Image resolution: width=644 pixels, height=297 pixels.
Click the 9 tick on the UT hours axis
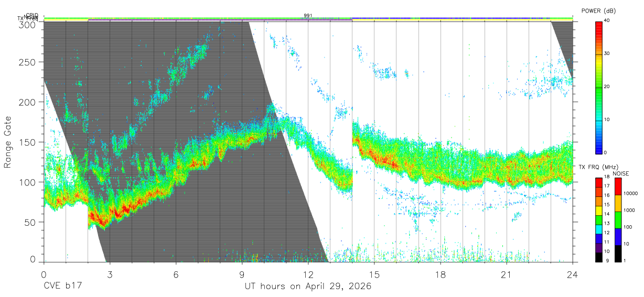[242, 274]
